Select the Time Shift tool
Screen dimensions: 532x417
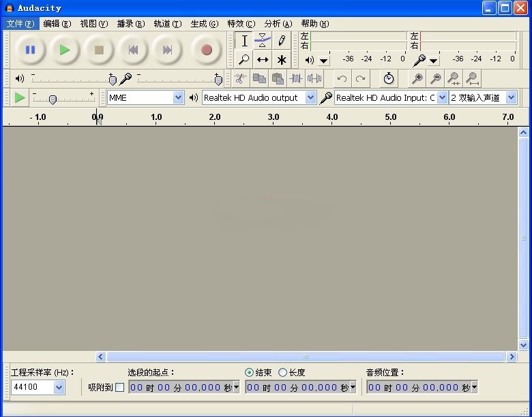click(x=263, y=60)
